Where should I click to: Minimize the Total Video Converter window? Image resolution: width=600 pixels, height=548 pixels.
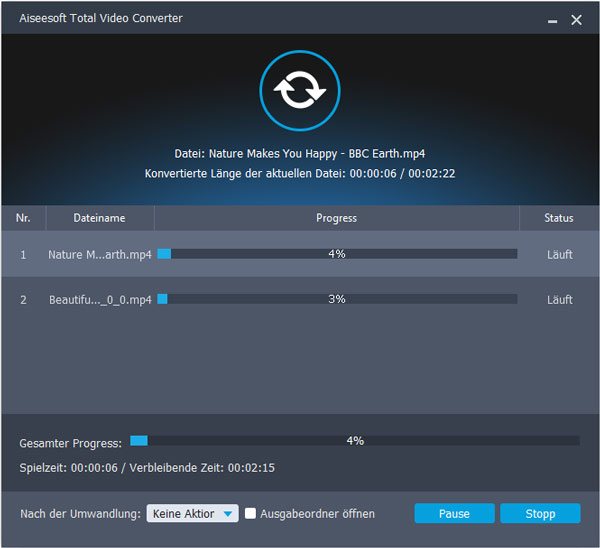coord(551,19)
